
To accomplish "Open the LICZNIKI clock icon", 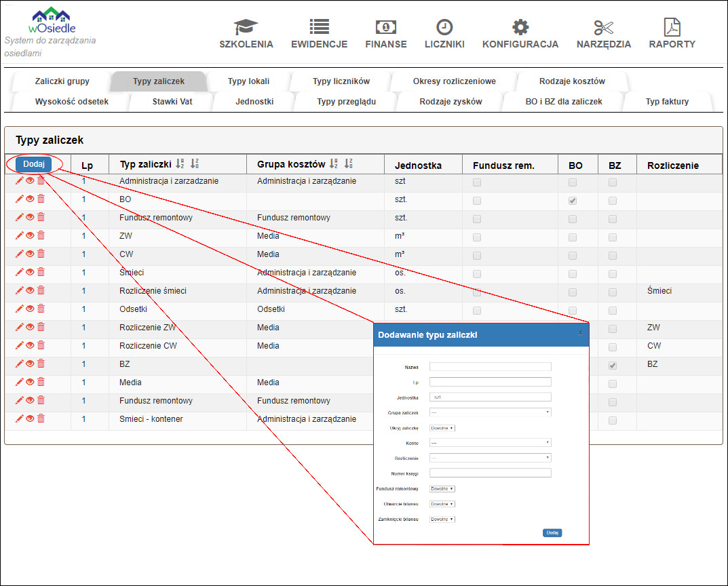I will [x=444, y=27].
